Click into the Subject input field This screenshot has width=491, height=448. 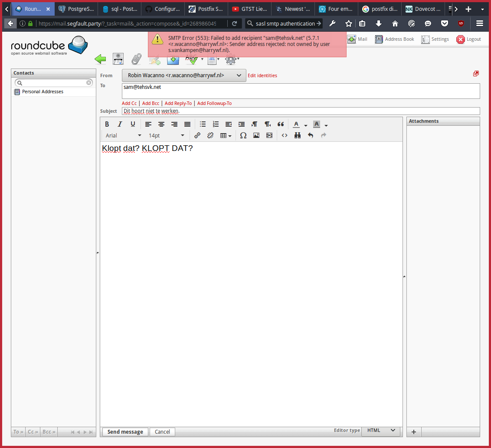(x=301, y=111)
